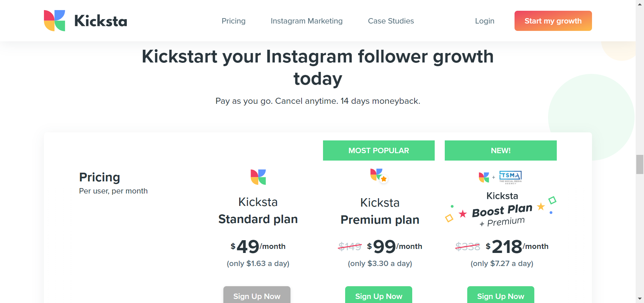Sign up for the Boost Plan
This screenshot has height=303, width=644.
click(x=500, y=296)
